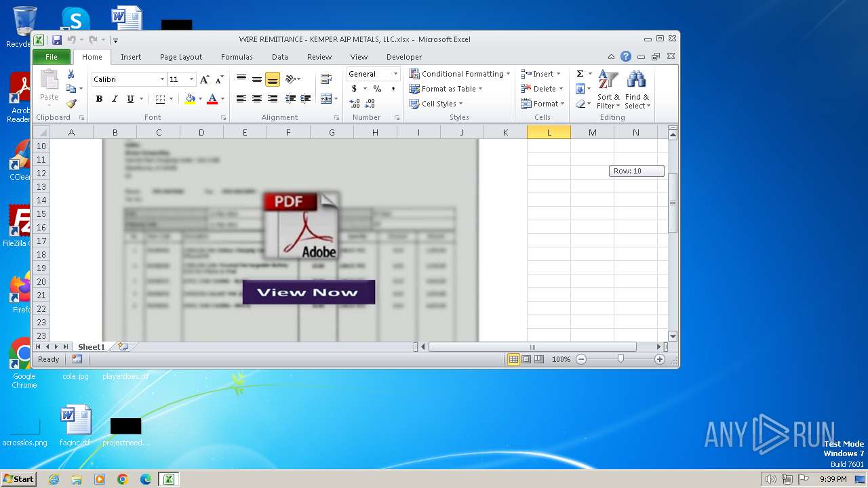Switch to Page Layout view icon

(526, 359)
